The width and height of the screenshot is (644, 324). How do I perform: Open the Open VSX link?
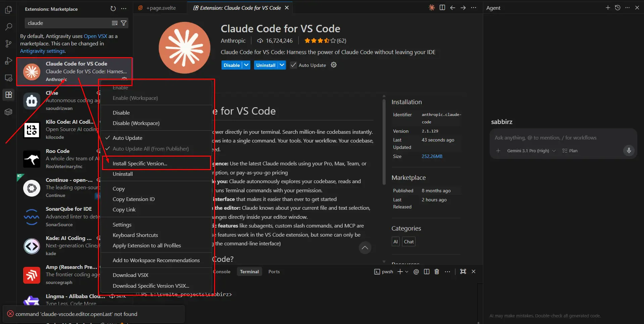[96, 36]
